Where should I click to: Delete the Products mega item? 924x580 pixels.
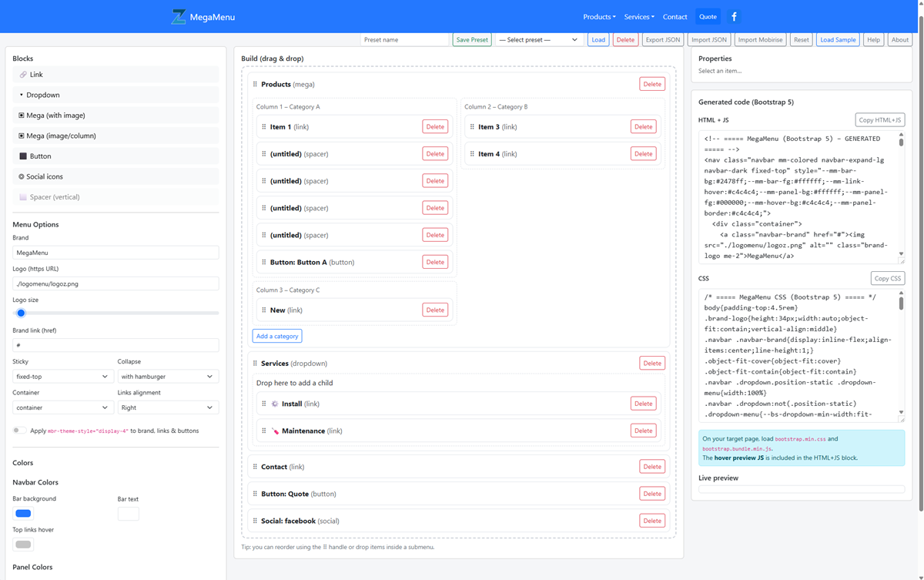(x=652, y=84)
